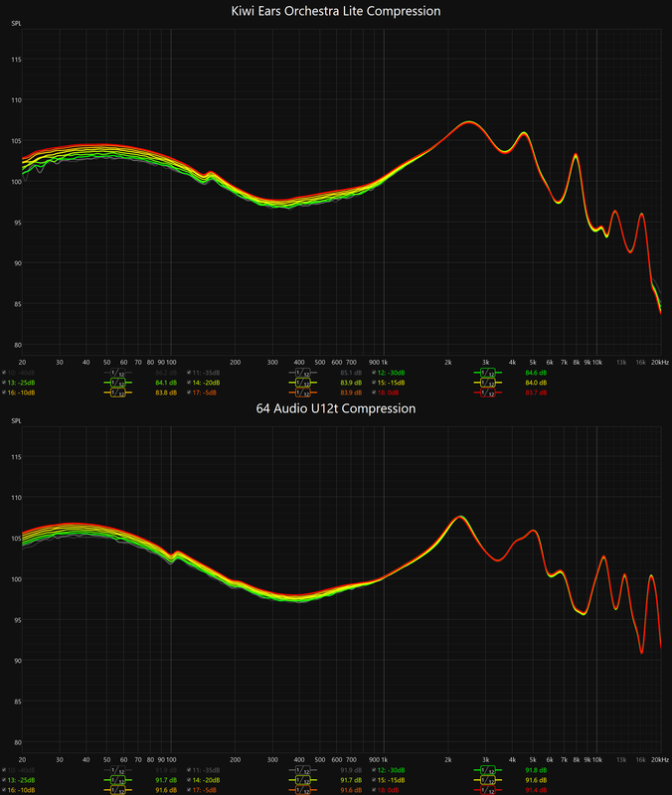This screenshot has height=795, width=672.
Task: Click 1/12 smoothing icon for -35dB, U12t
Action: coord(303,770)
